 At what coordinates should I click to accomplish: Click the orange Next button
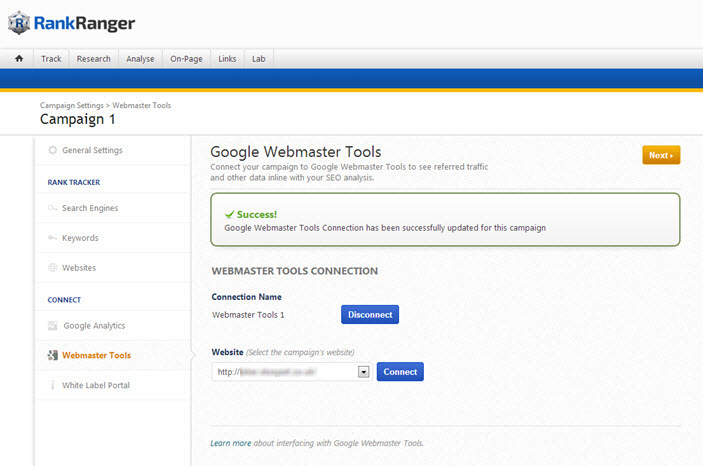click(x=661, y=155)
